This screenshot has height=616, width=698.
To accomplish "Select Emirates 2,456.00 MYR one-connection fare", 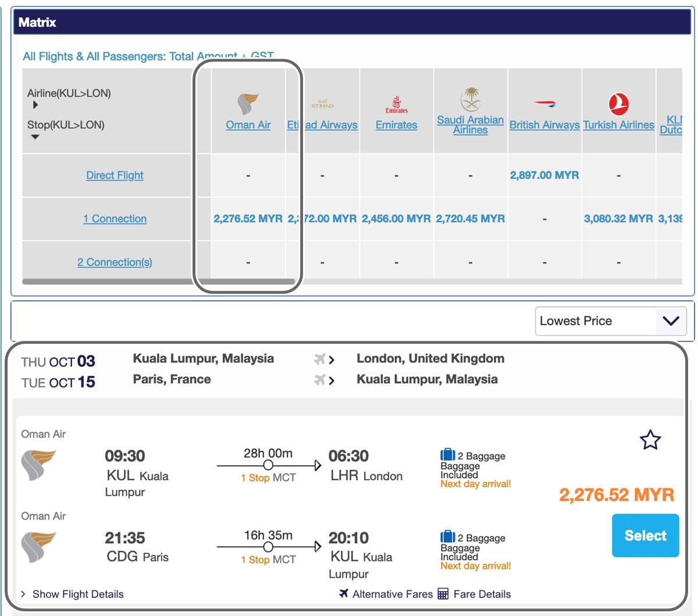I will pyautogui.click(x=397, y=219).
